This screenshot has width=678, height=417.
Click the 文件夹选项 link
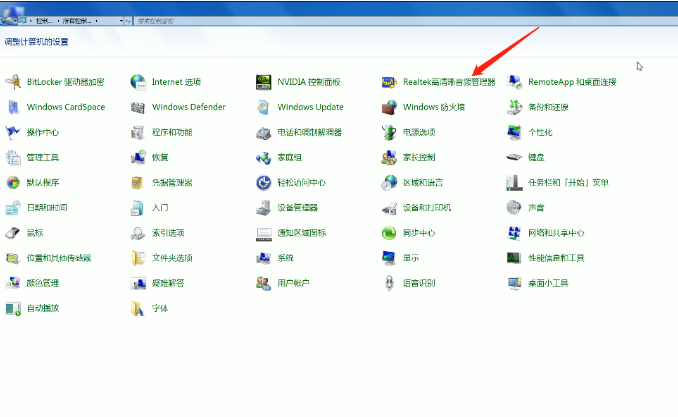[x=172, y=258]
